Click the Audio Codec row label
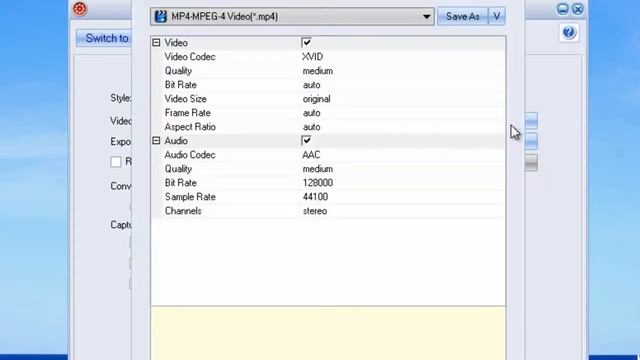 (x=190, y=155)
